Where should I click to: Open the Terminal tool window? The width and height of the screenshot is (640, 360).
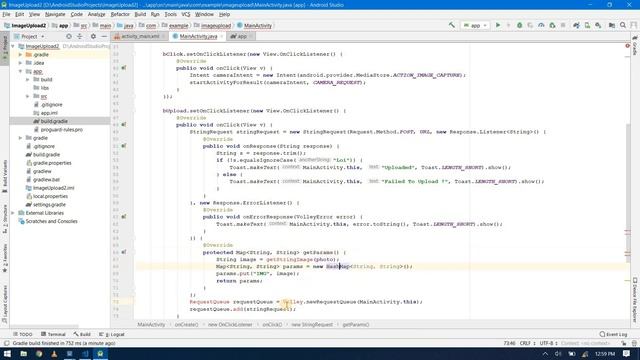53,334
